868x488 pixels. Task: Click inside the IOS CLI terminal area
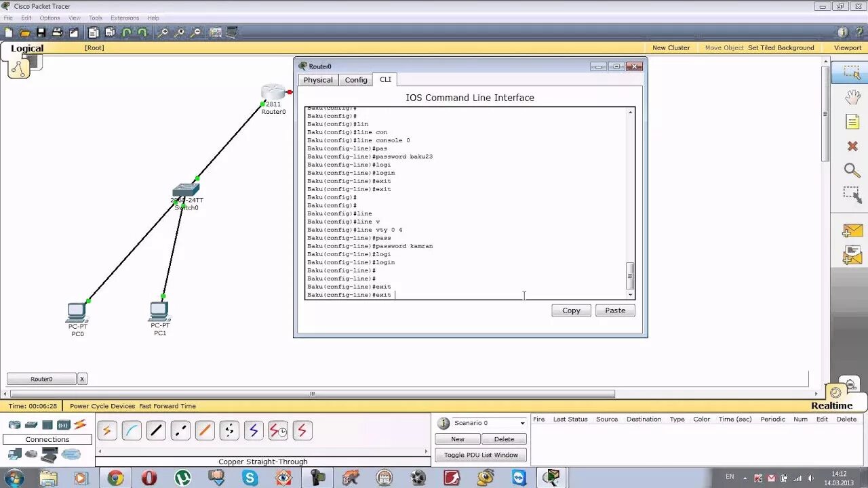tap(465, 203)
